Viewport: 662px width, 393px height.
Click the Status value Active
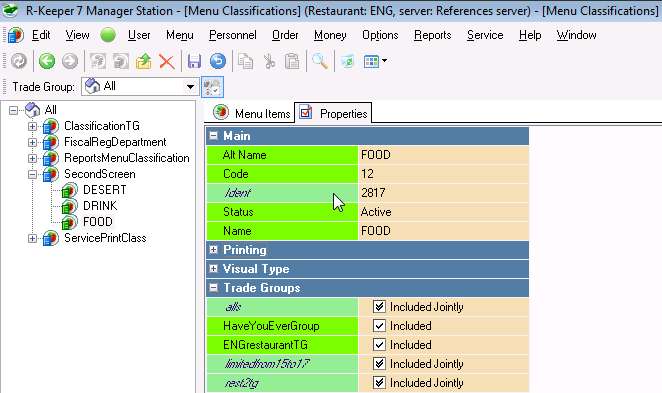coord(443,211)
